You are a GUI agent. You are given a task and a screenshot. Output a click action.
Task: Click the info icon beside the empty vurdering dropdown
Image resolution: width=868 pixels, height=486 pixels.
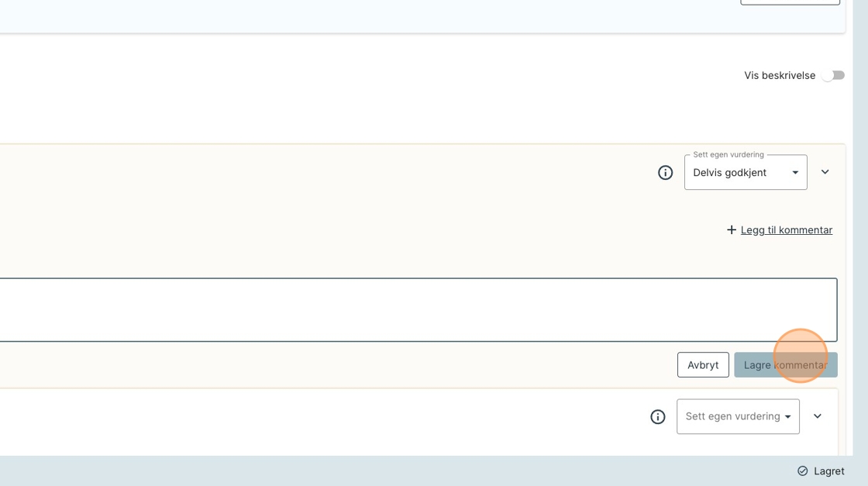coord(658,417)
